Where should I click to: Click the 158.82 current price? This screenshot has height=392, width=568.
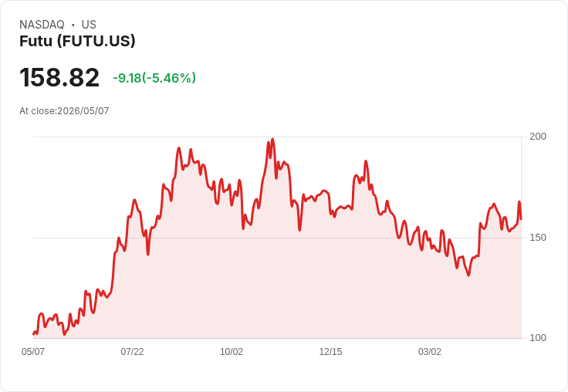(x=59, y=77)
